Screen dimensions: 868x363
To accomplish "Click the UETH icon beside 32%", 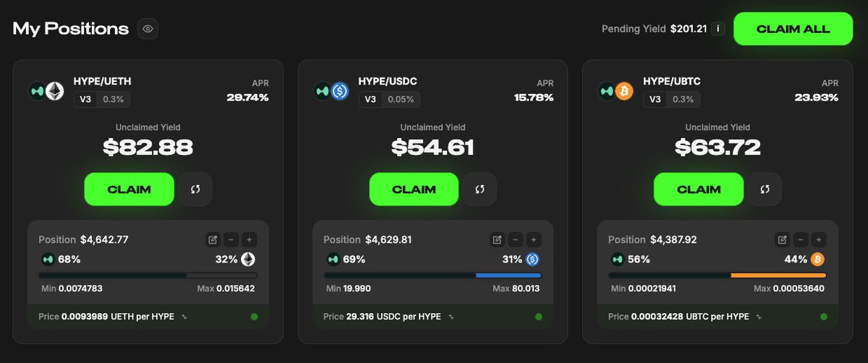I will pos(248,259).
